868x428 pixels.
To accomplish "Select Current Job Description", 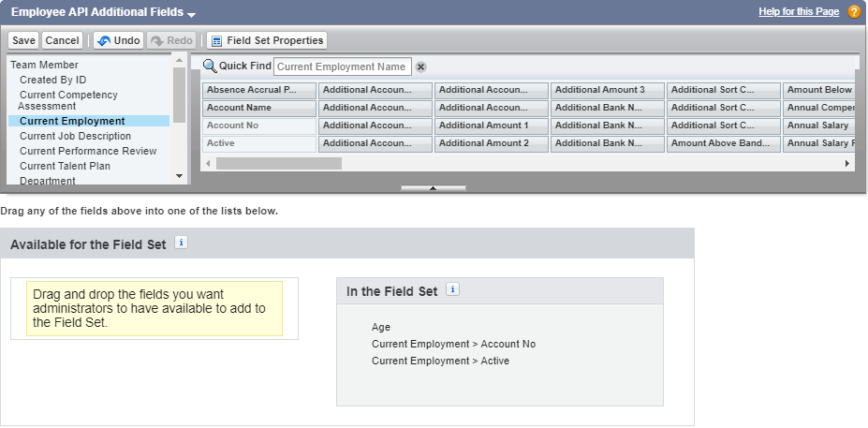I will coord(75,136).
